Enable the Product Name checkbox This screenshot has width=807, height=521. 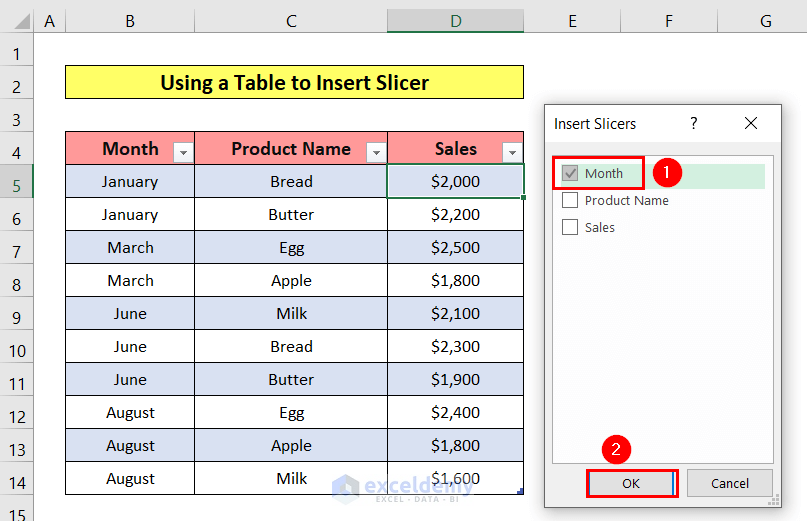click(571, 201)
